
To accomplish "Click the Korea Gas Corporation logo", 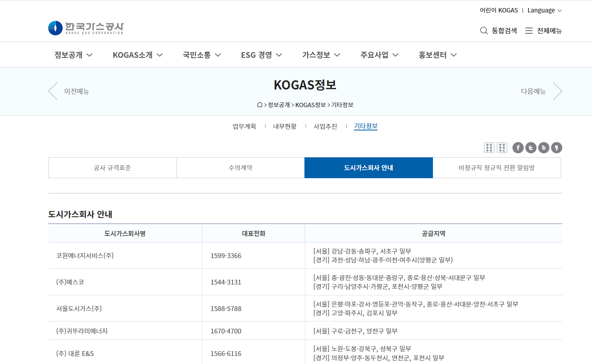I will click(x=86, y=28).
